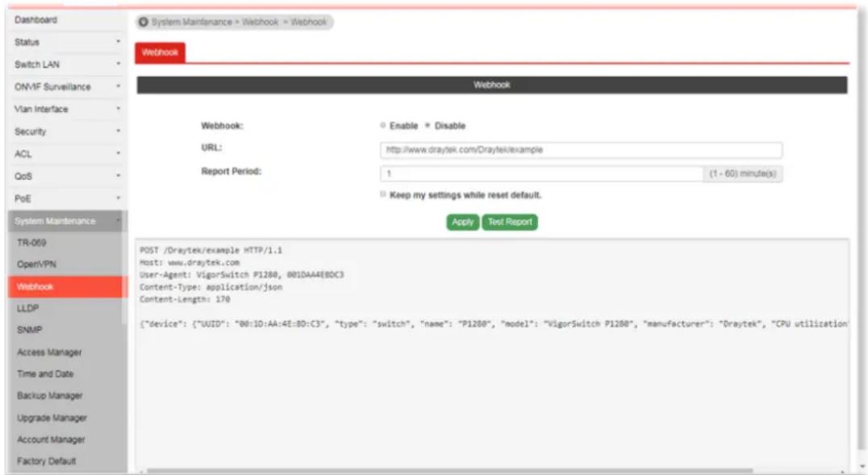Open the Dashboard page
868x475 pixels.
click(x=36, y=20)
